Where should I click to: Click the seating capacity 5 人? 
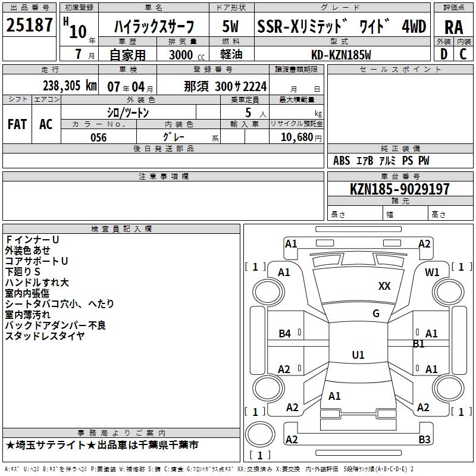[255, 113]
